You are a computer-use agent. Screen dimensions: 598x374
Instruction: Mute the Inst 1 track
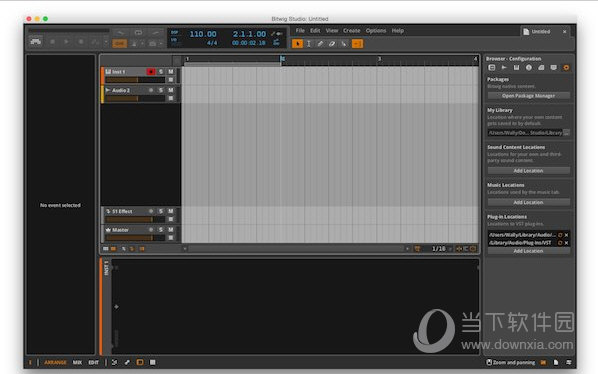pyautogui.click(x=170, y=72)
